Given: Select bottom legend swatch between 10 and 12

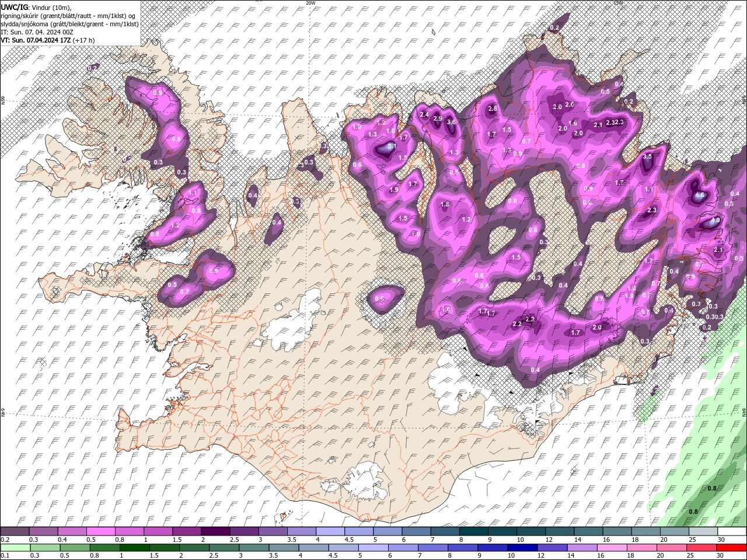Looking at the screenshot, I should 522,547.
